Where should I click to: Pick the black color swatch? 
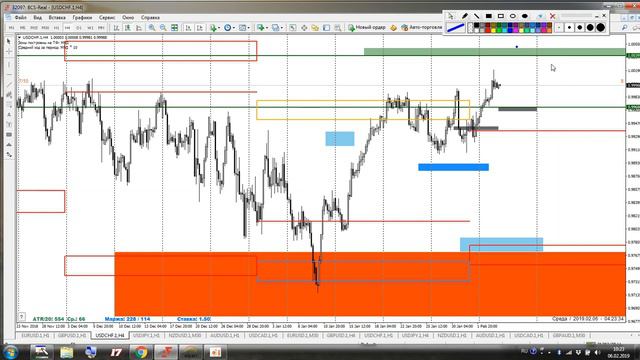click(476, 25)
